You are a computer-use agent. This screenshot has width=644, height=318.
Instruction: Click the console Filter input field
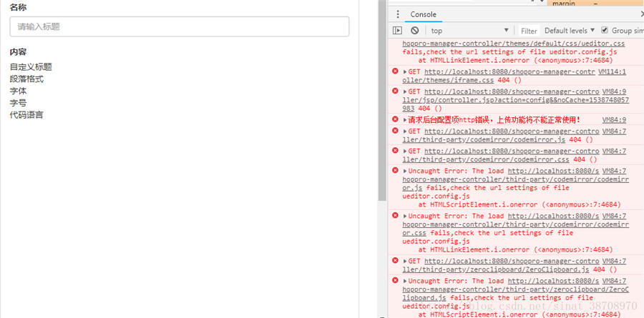529,31
